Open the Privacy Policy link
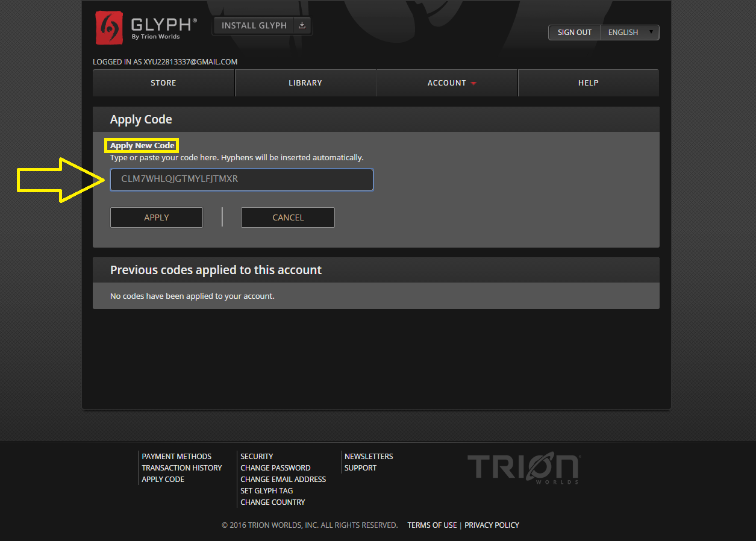The image size is (756, 541). [492, 525]
